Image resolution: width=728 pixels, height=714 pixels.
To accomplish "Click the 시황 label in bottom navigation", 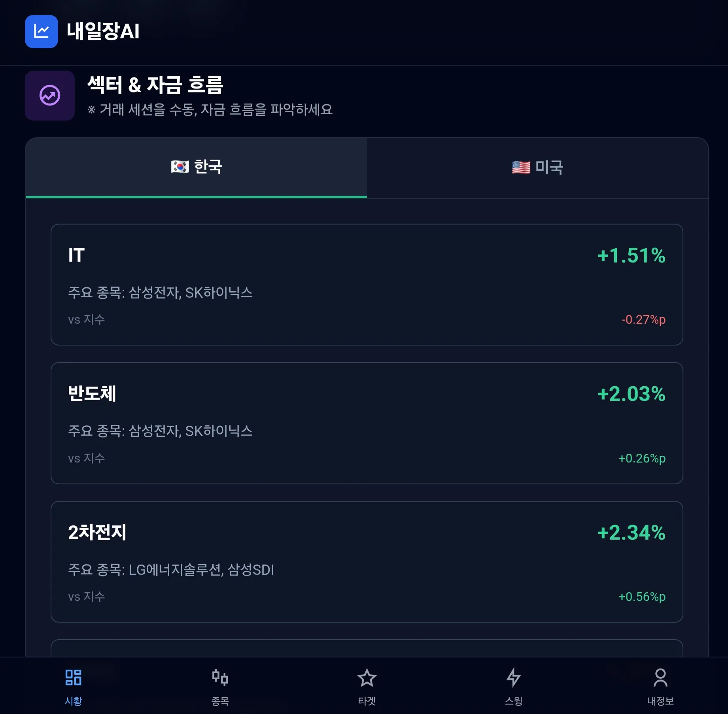I will pyautogui.click(x=73, y=701).
